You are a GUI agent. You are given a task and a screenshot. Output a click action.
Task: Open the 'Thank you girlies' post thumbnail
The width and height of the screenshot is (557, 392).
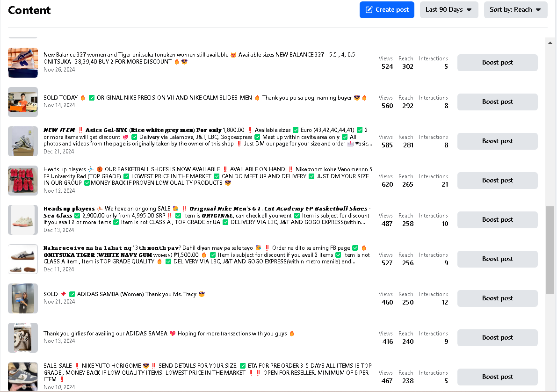point(23,338)
